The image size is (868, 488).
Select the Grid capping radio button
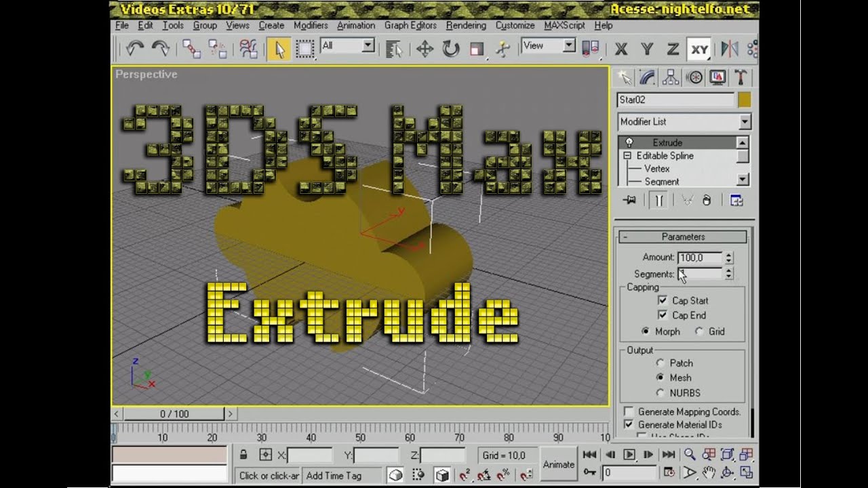(x=699, y=331)
